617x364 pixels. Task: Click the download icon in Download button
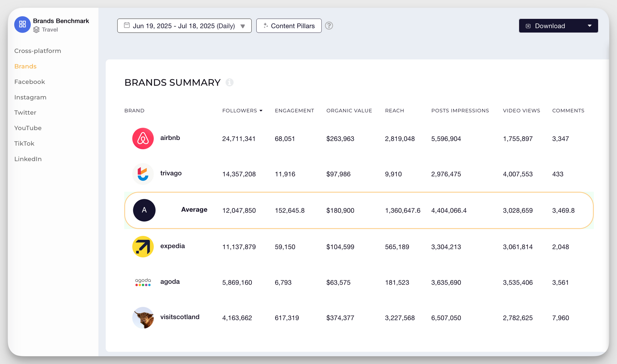pos(528,26)
